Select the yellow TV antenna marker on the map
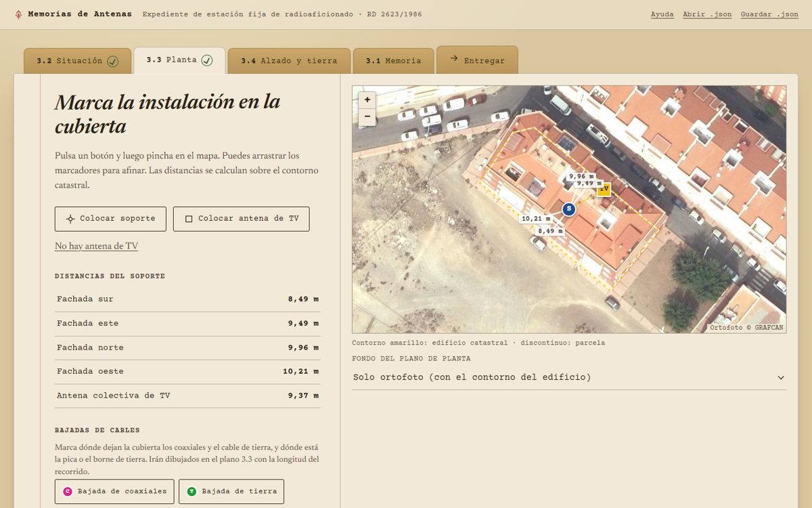This screenshot has height=508, width=812. click(604, 190)
